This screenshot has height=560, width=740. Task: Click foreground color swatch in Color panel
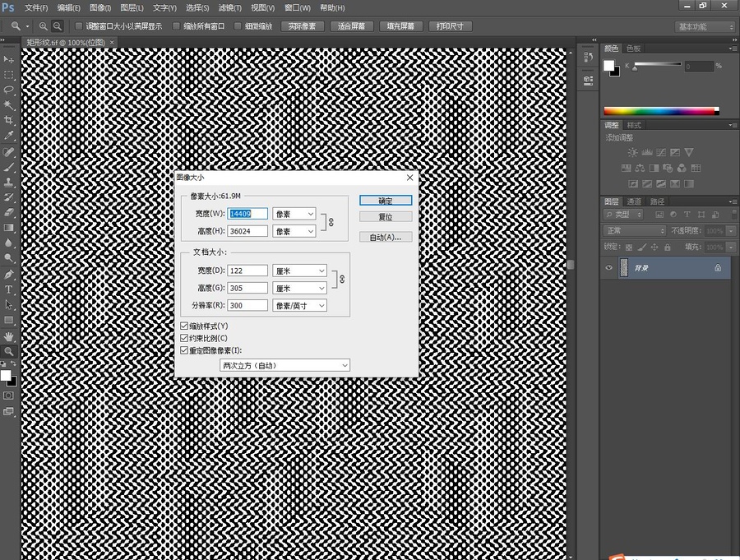coord(608,66)
